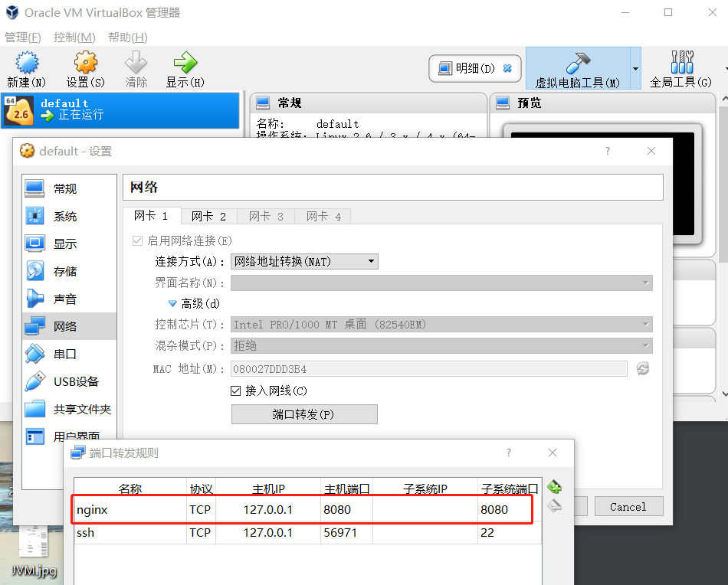Click Cancel in settings dialog
The width and height of the screenshot is (728, 585).
628,507
